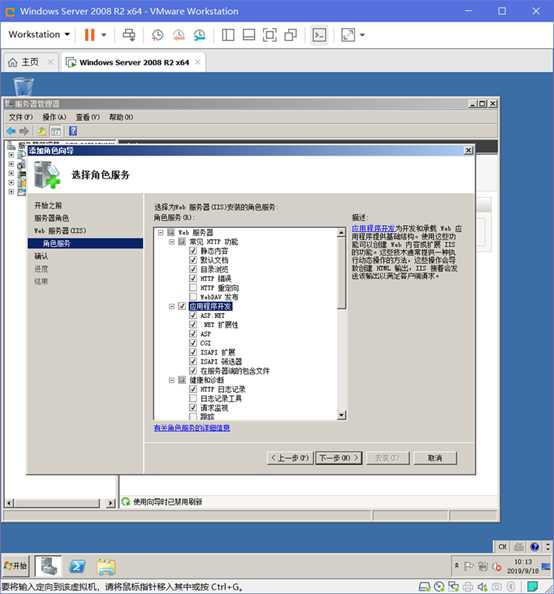This screenshot has width=554, height=594.
Task: Click the language bar help icon
Action: coord(534,547)
